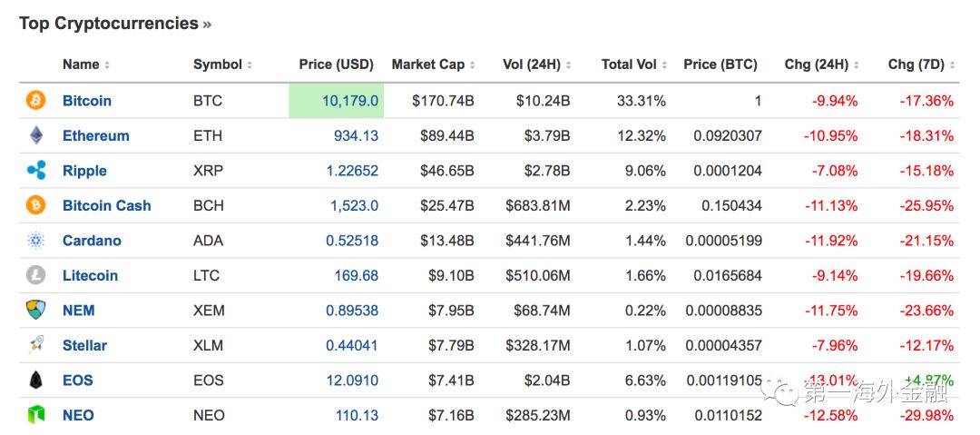Click EOS total volume 6.63%
Viewport: 980px width, 435px height.
[x=646, y=380]
